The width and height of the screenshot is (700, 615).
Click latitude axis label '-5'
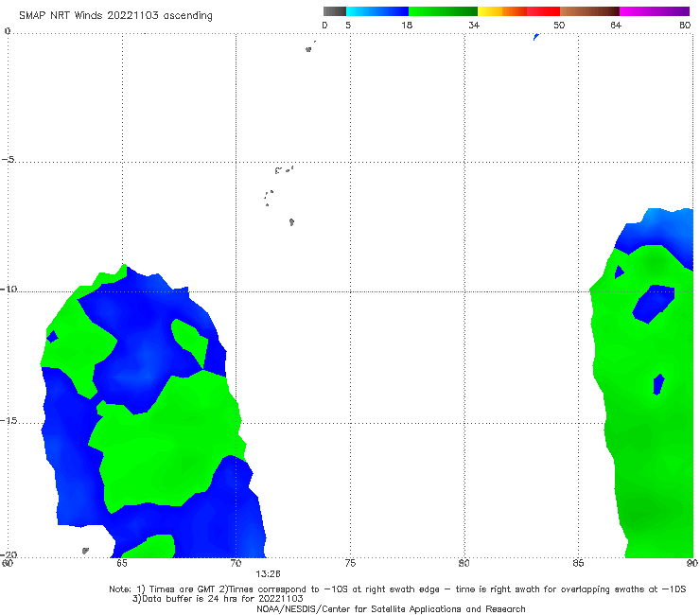point(8,160)
